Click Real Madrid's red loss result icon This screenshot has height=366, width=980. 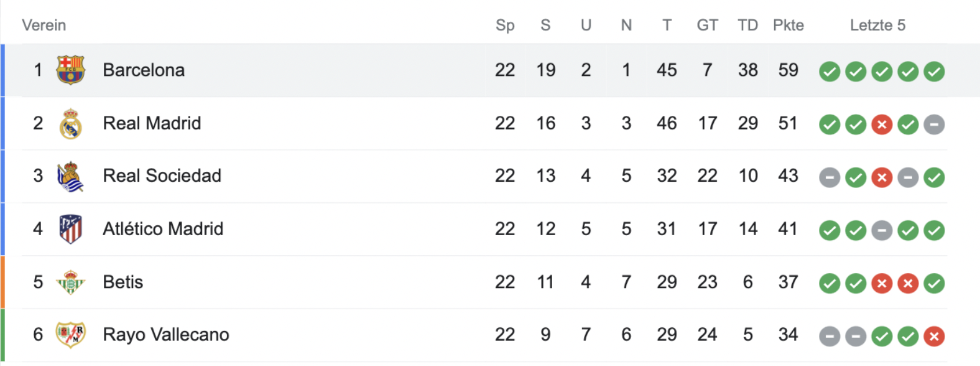point(881,125)
